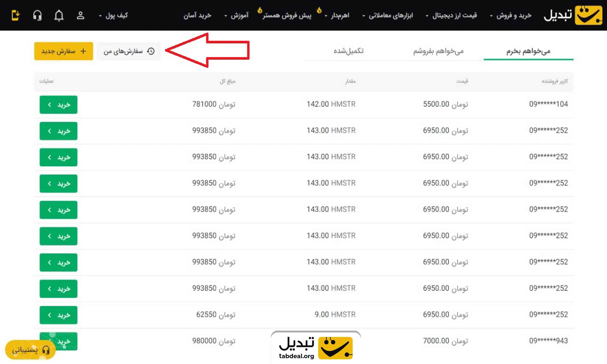
Task: Open سفارش‌های من orders button
Action: [x=129, y=51]
